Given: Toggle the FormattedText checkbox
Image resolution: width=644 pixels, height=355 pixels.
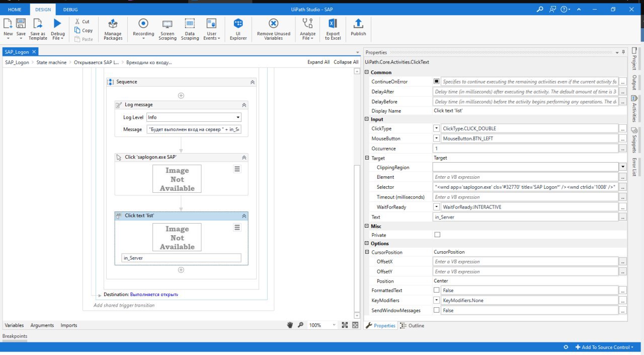Looking at the screenshot, I should [x=436, y=290].
